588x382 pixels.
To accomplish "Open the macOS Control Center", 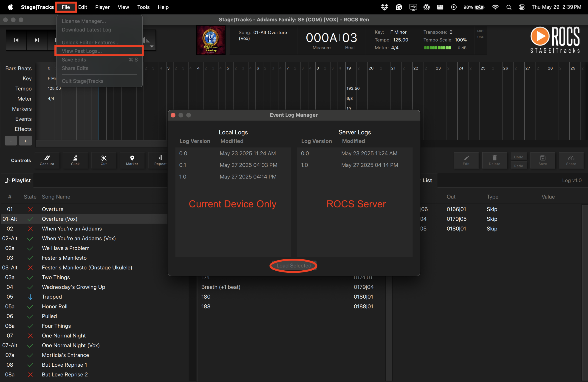I will [522, 7].
